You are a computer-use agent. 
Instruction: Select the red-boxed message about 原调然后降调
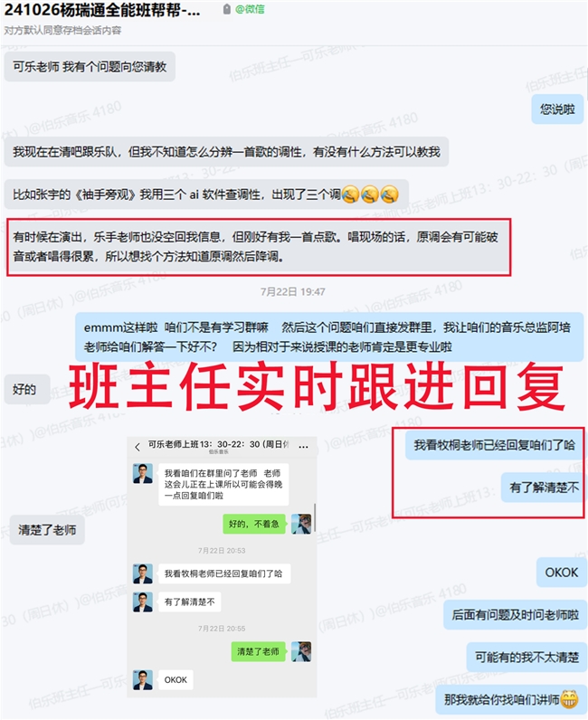pyautogui.click(x=259, y=247)
